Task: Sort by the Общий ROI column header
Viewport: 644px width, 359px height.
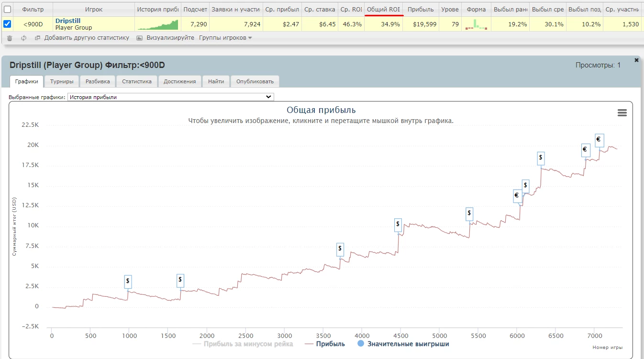Action: tap(383, 9)
